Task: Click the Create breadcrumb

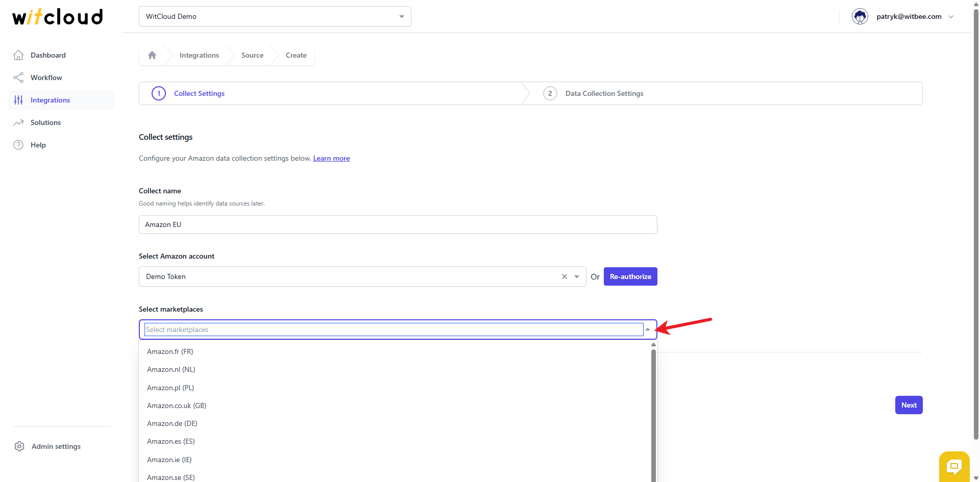Action: pyautogui.click(x=296, y=55)
